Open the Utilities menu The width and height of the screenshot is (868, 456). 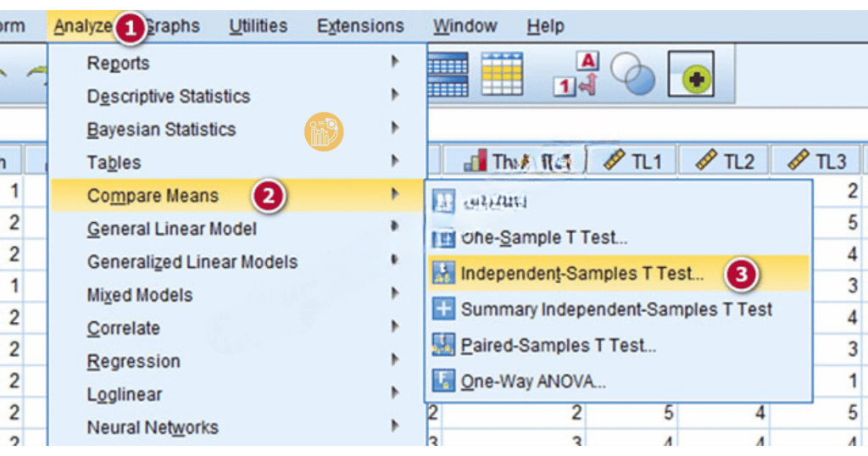[258, 26]
